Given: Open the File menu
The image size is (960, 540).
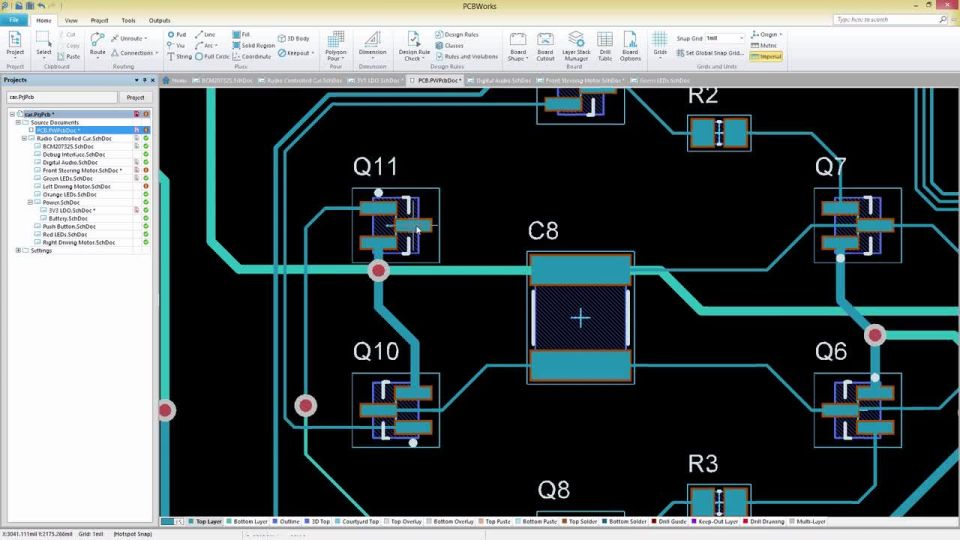Looking at the screenshot, I should click(13, 20).
